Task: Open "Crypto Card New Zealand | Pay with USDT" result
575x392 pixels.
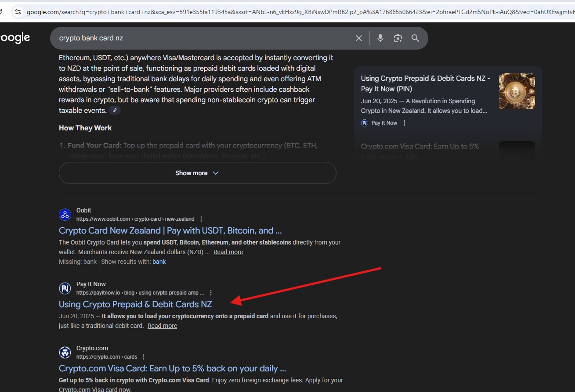Action: [170, 230]
